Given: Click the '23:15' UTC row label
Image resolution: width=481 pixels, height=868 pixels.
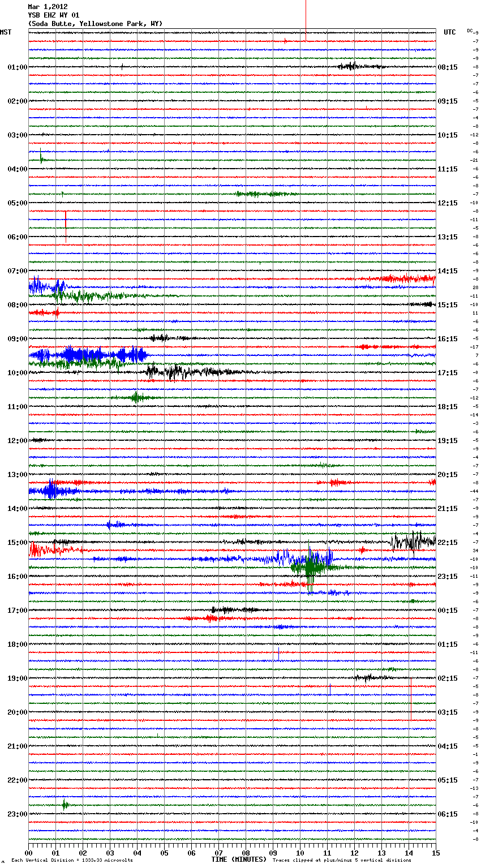Looking at the screenshot, I should pyautogui.click(x=448, y=577).
